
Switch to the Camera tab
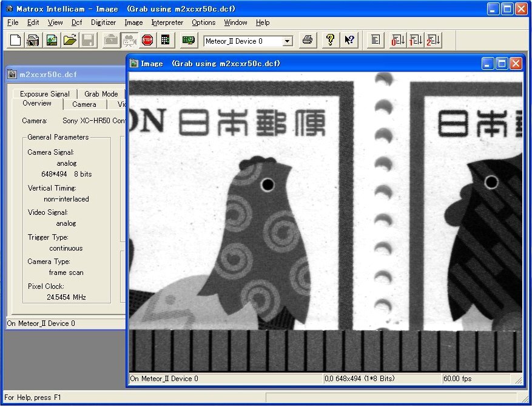pos(84,104)
